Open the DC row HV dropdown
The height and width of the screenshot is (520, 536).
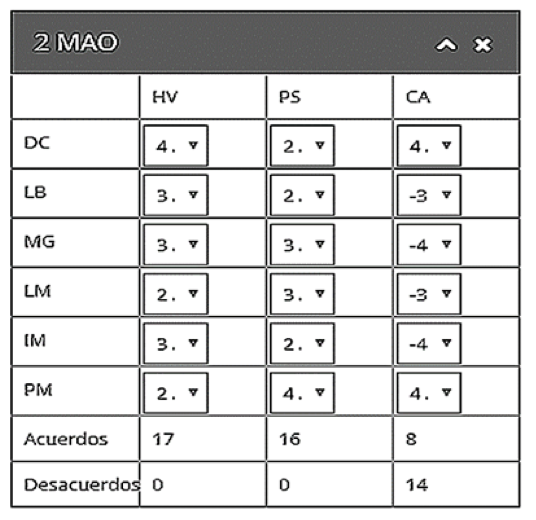click(176, 146)
